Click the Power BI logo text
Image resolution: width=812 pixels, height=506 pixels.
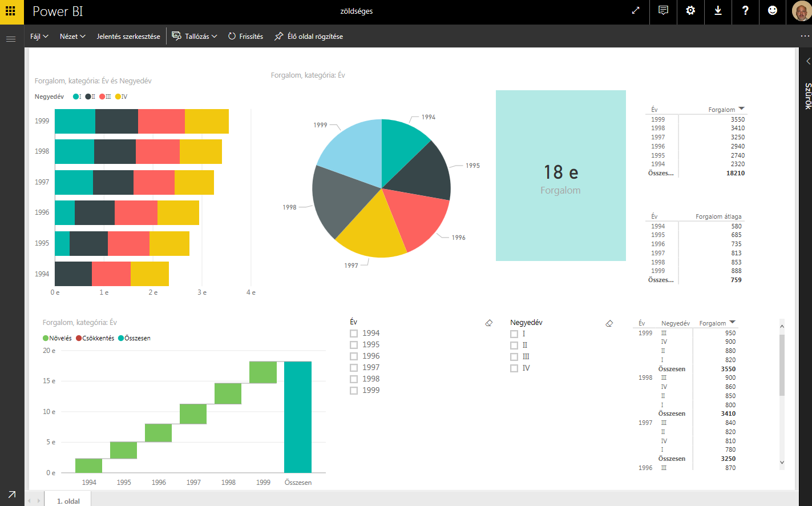tap(58, 11)
